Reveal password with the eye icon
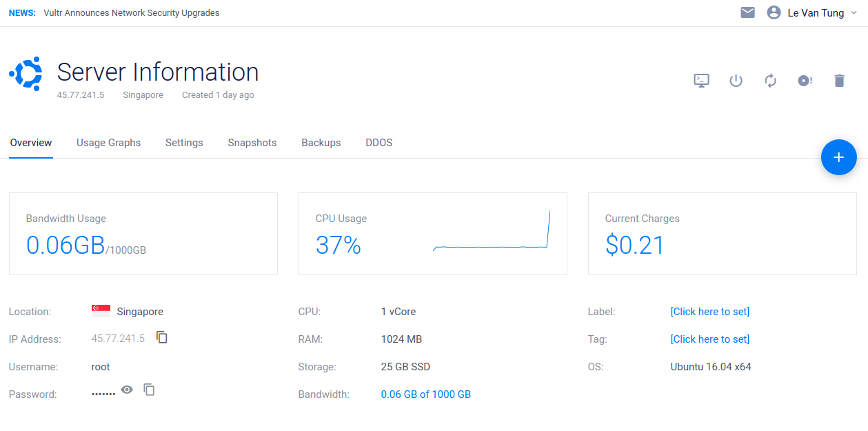Screen dimensions: 868x431 127,390
